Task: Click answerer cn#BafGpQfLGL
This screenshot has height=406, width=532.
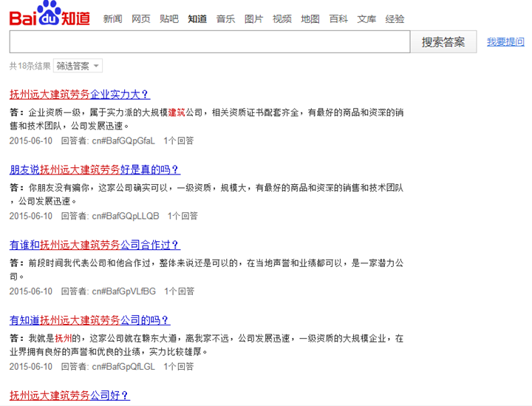Action: [123, 367]
